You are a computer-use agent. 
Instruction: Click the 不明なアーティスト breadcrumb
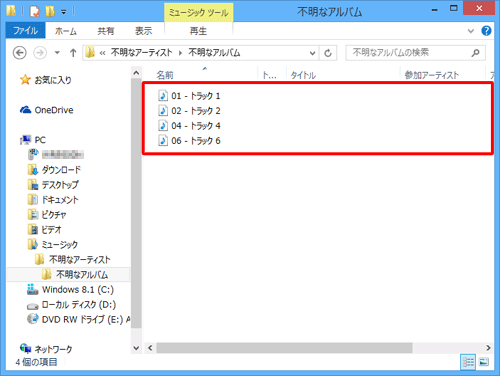point(141,53)
